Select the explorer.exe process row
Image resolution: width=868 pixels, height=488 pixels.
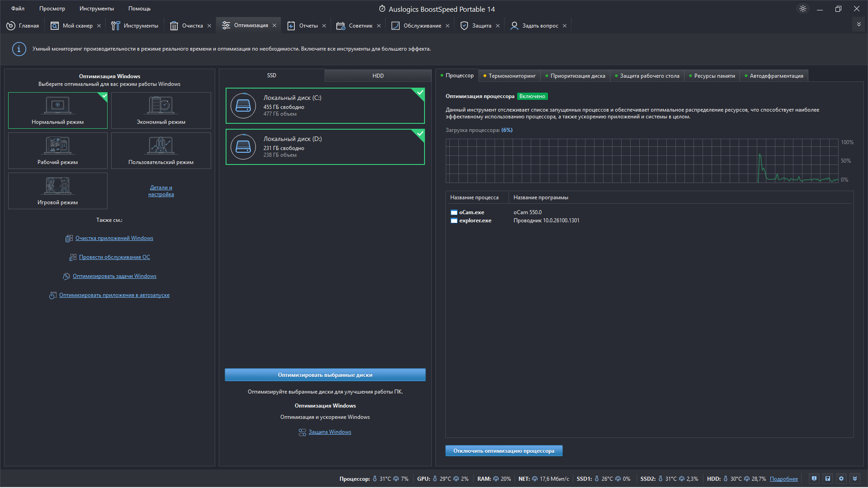(649, 221)
